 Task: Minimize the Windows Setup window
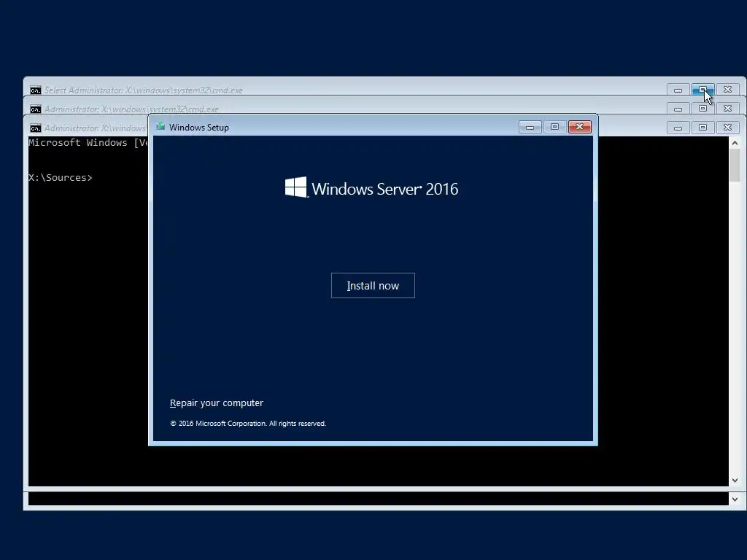530,127
